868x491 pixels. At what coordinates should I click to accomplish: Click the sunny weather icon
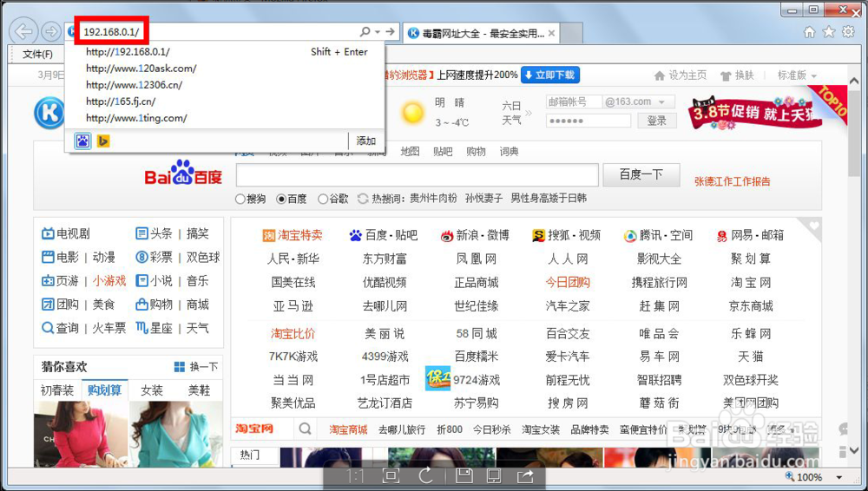413,113
